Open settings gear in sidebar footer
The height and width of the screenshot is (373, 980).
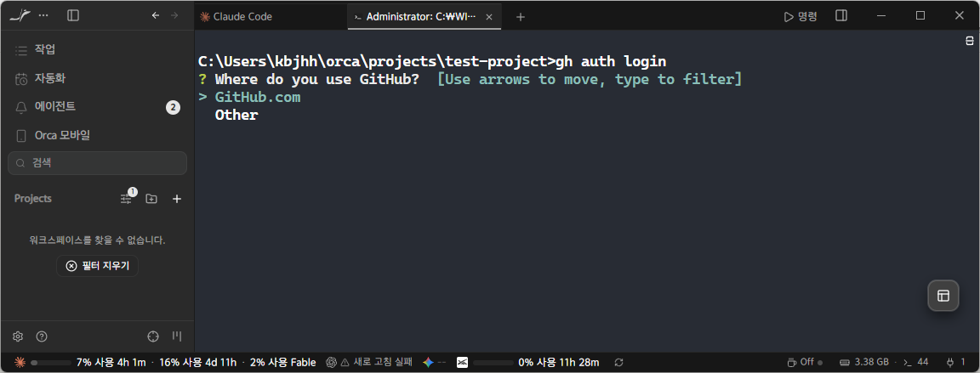(18, 336)
